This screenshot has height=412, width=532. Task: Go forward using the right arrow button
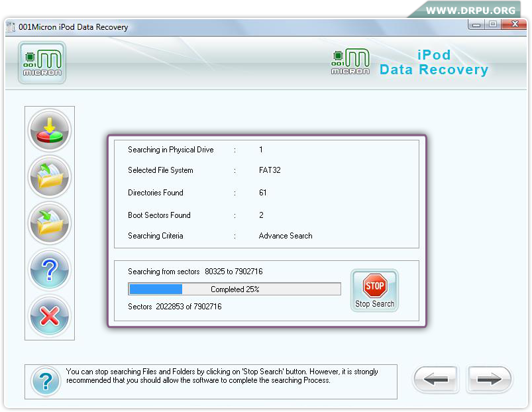point(489,380)
